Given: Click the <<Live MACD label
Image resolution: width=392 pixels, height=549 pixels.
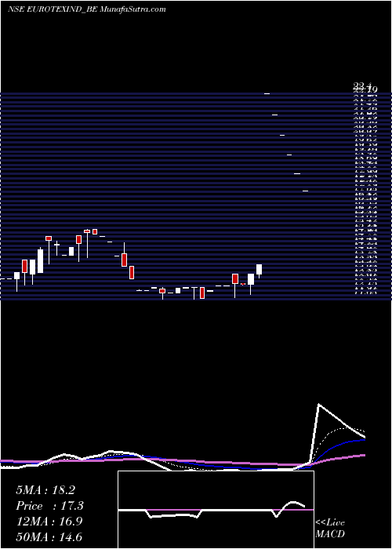Looking at the screenshot, I should [330, 529].
